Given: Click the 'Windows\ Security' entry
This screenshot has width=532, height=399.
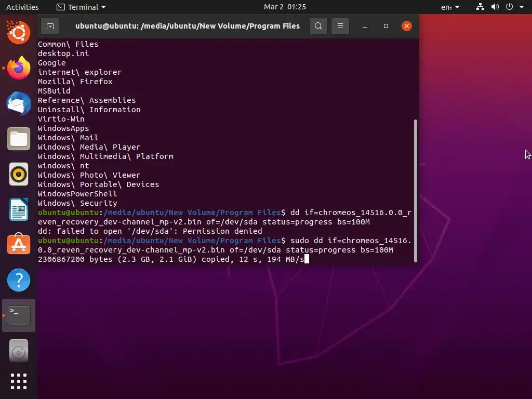Looking at the screenshot, I should [77, 203].
